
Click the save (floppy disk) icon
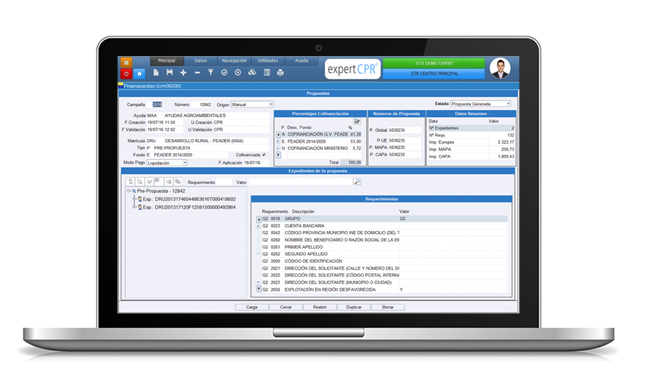point(170,73)
